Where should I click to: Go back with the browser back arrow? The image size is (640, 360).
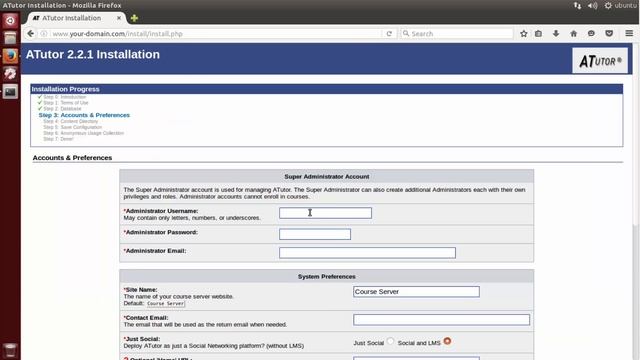click(x=31, y=33)
